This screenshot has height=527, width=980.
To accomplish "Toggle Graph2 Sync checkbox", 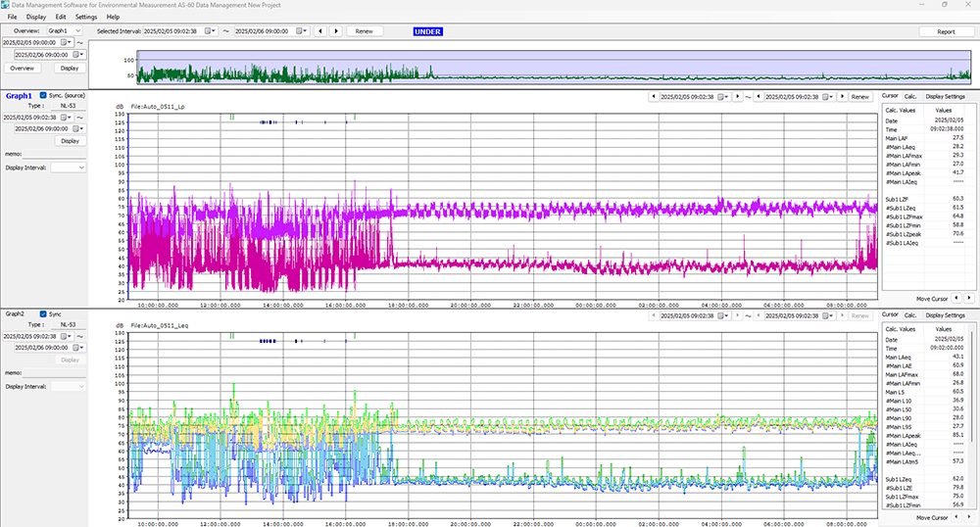I will (x=43, y=314).
